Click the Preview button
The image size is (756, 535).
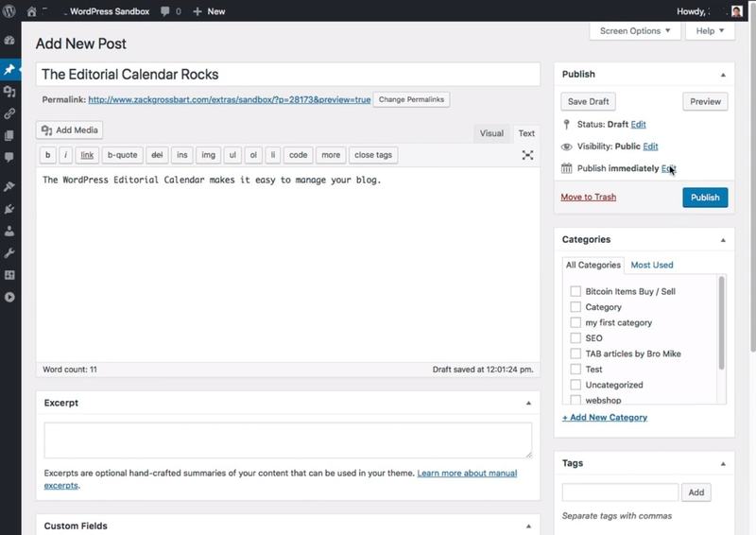[x=705, y=102]
